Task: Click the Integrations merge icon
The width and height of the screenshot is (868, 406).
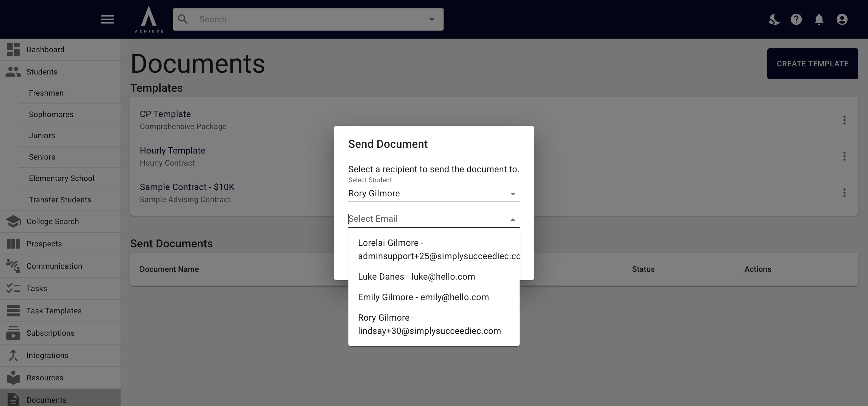Action: click(13, 355)
